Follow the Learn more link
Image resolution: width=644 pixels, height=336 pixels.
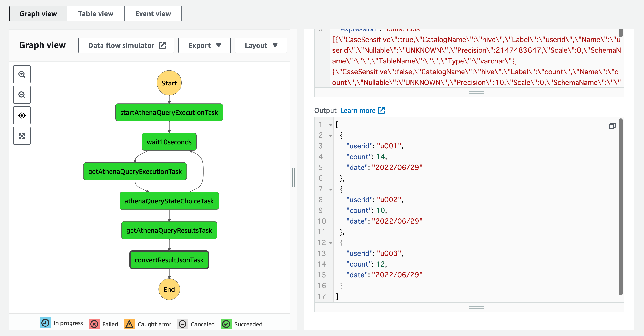[x=358, y=110]
